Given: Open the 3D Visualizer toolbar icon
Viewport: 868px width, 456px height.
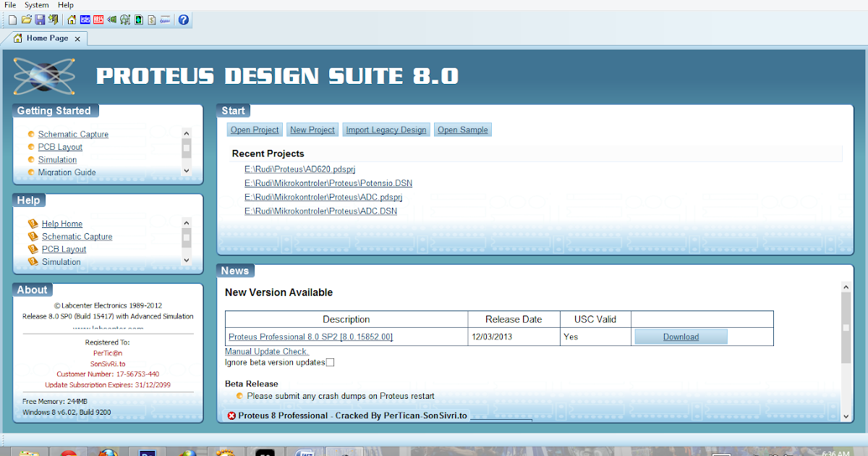Looking at the screenshot, I should [x=112, y=20].
